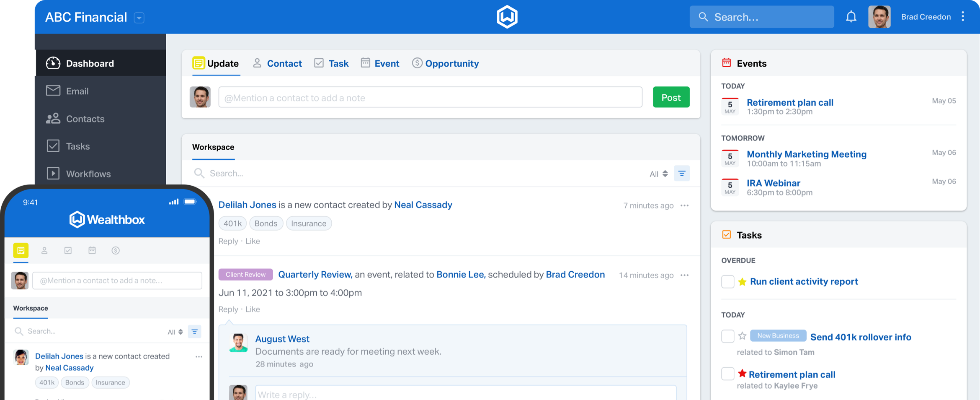Open the Run client activity report task
980x400 pixels.
[x=804, y=281]
